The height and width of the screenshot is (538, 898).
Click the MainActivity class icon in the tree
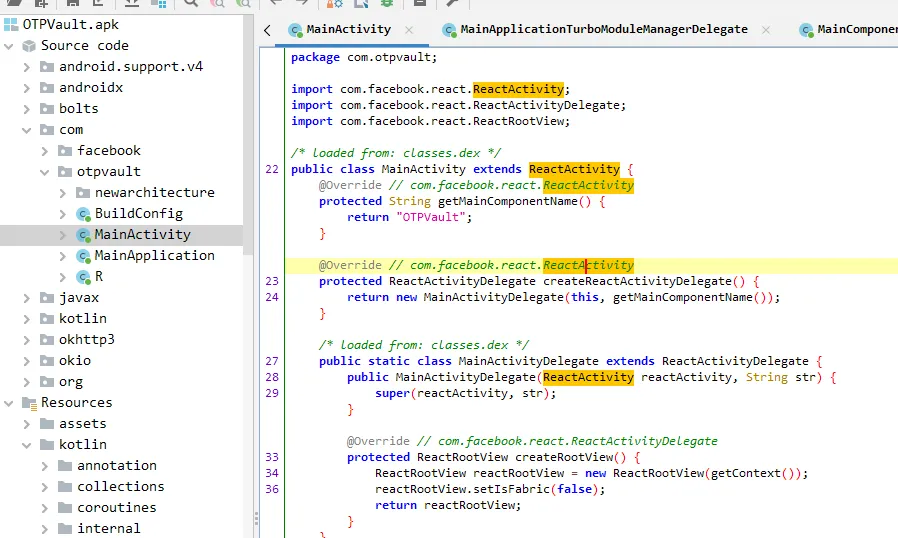84,235
